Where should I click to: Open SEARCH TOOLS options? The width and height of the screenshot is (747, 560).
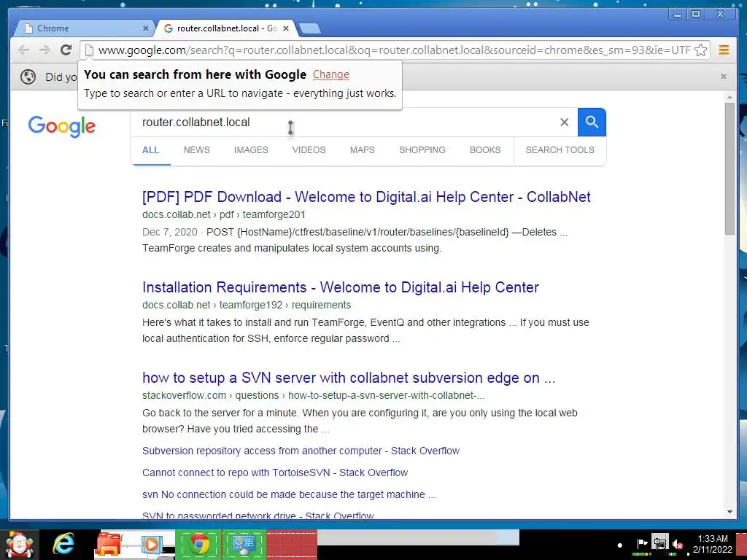tap(560, 150)
